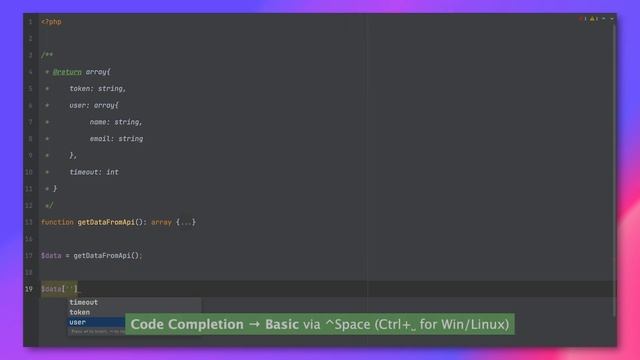Select 'timeout' in completion popup
Image resolution: width=640 pixels, height=360 pixels.
tap(134, 302)
